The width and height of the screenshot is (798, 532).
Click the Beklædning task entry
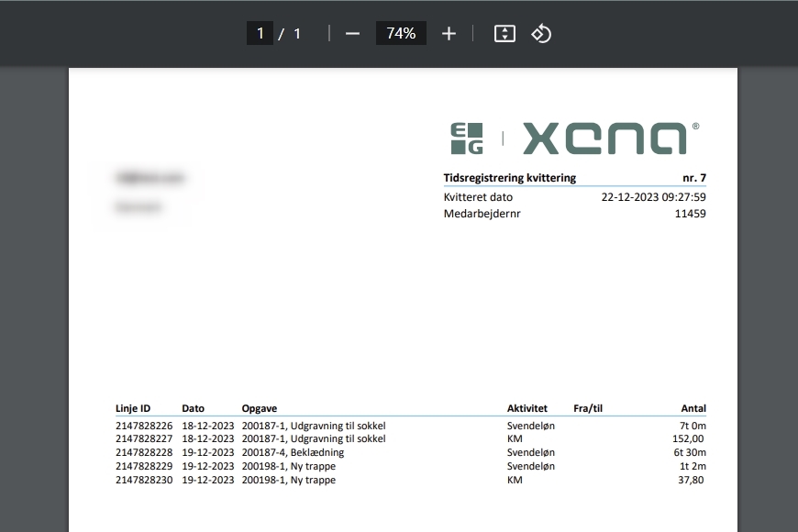(316, 452)
